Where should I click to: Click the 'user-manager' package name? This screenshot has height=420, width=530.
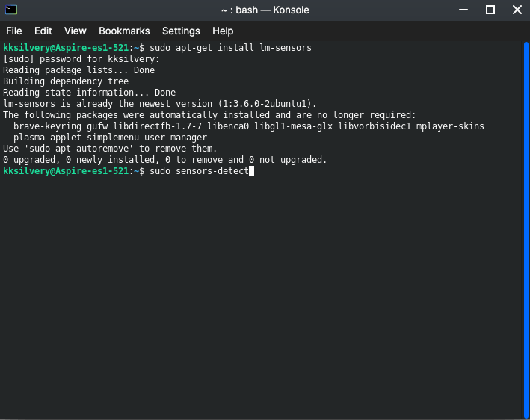click(x=176, y=138)
